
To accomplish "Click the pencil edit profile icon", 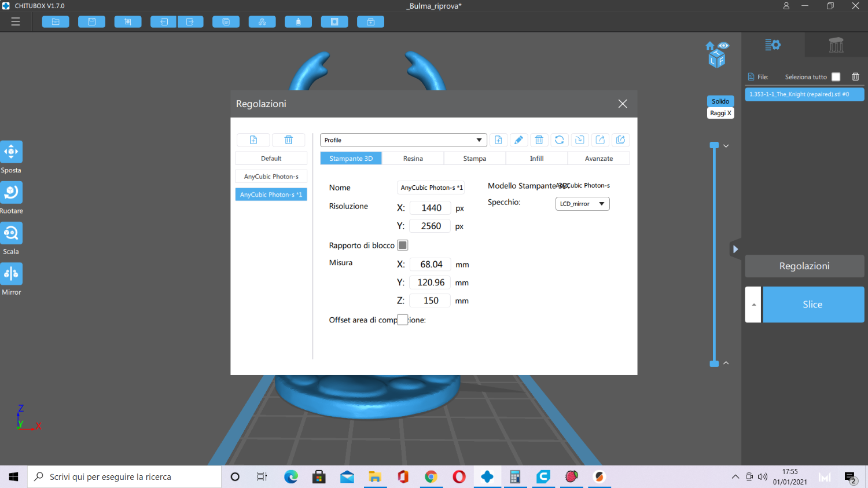I will 518,140.
